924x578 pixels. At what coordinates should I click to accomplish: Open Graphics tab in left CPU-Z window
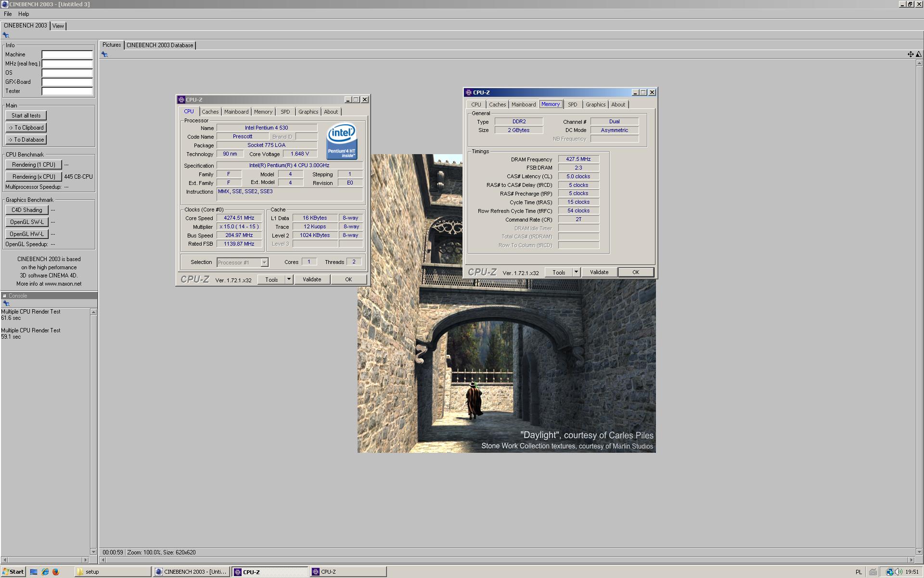pos(308,112)
